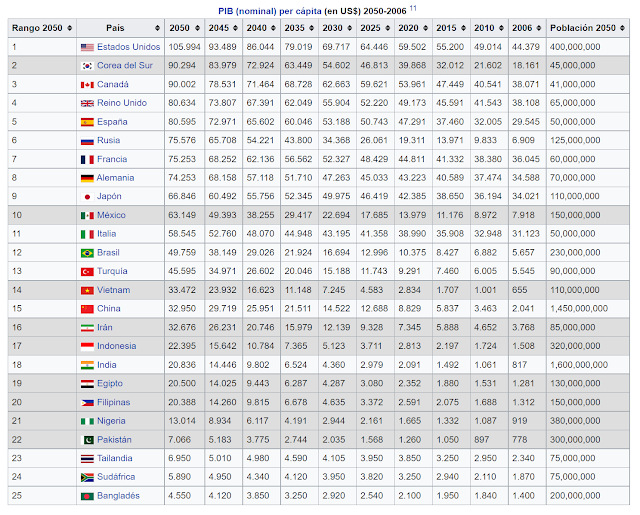Follow footnote reference 11
This screenshot has height=515, width=640.
(413, 8)
